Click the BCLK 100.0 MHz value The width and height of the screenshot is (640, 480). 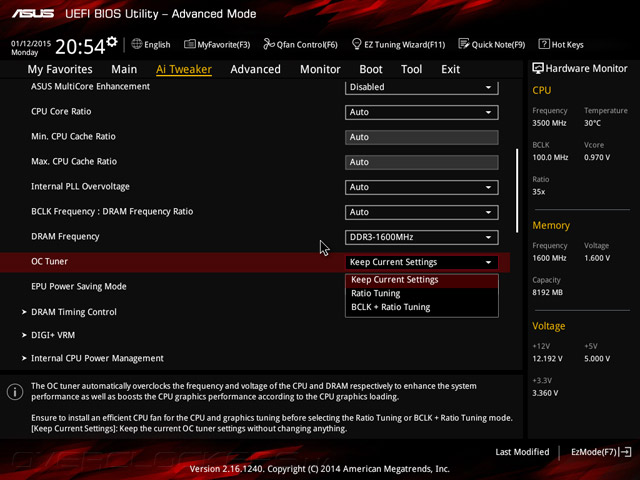(x=550, y=157)
